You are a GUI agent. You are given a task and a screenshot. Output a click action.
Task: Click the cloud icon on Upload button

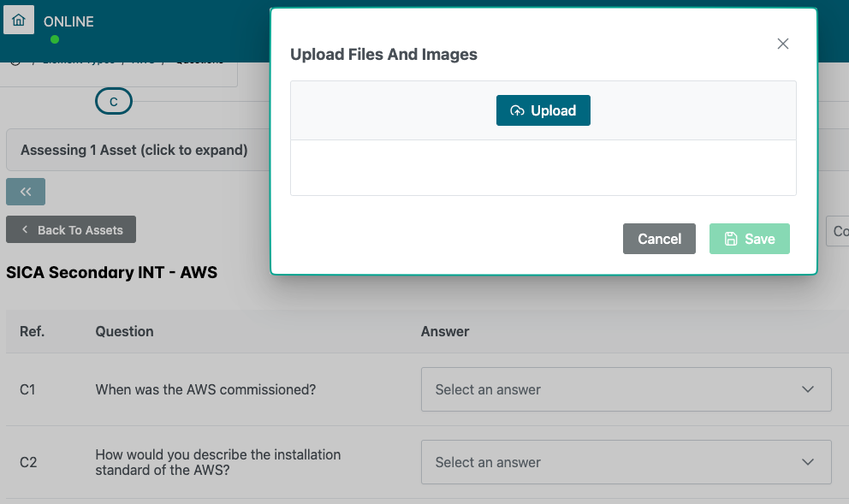click(x=517, y=110)
